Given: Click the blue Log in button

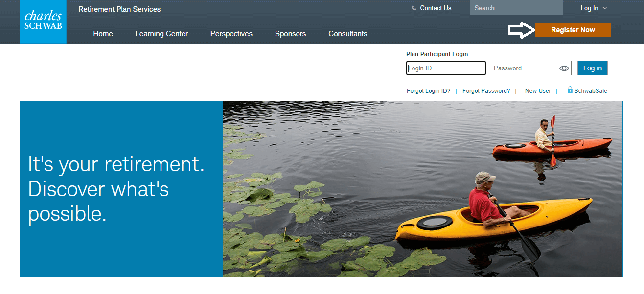Looking at the screenshot, I should pyautogui.click(x=593, y=68).
